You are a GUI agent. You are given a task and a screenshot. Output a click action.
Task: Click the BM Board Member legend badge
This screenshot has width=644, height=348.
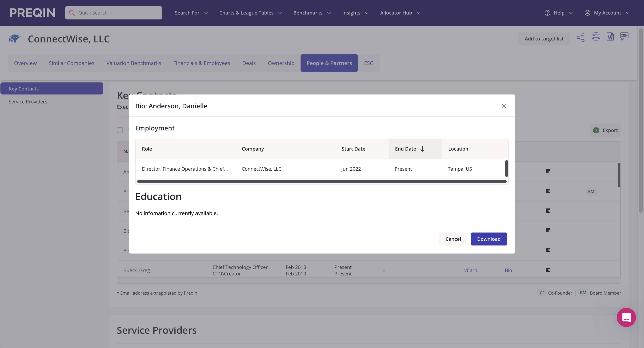pyautogui.click(x=583, y=293)
